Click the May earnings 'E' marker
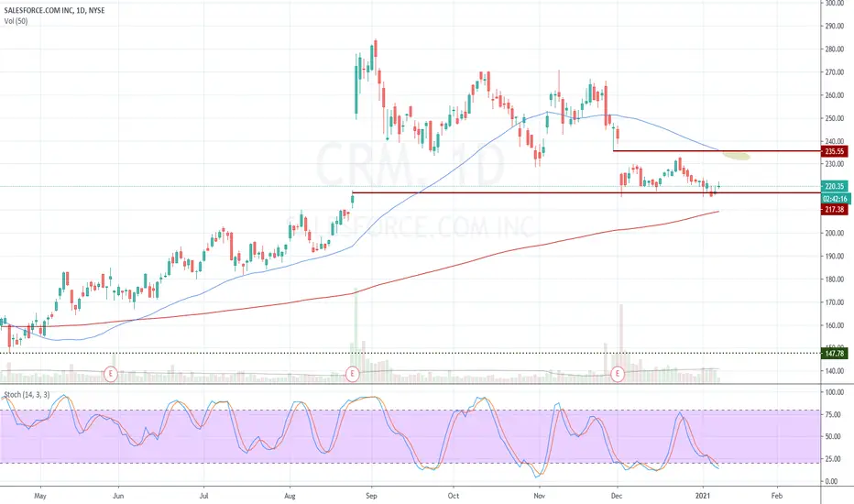Viewport: 854px width, 504px height. [111, 374]
